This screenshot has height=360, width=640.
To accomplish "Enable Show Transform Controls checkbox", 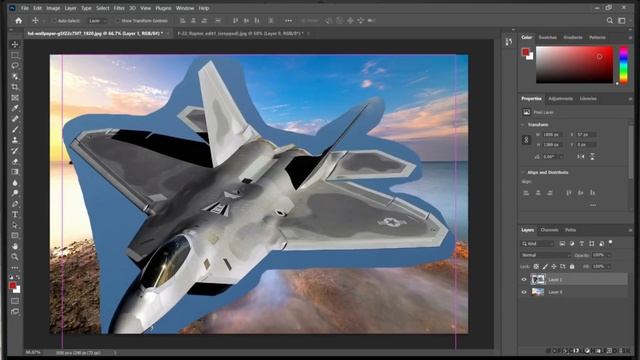I will click(x=117, y=20).
